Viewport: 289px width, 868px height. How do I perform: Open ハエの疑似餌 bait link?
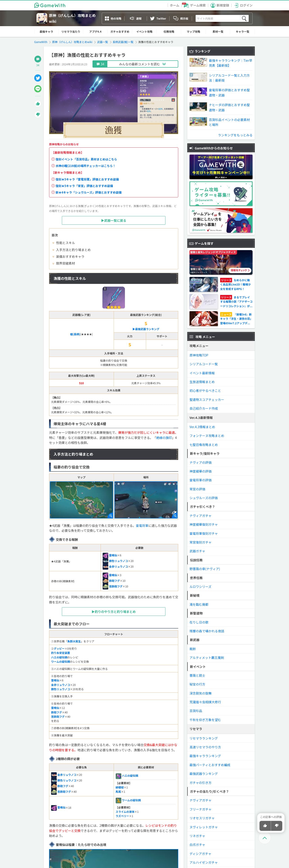coord(130,776)
